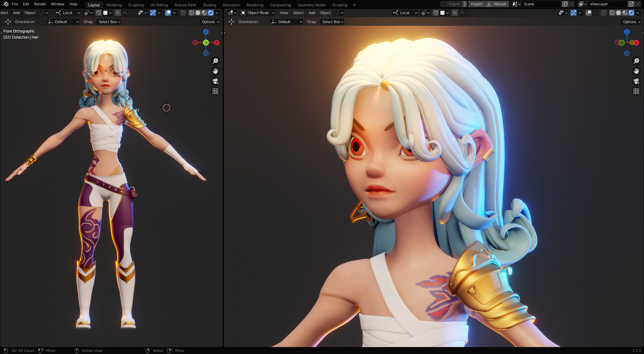Click the Import button

[x=476, y=4]
